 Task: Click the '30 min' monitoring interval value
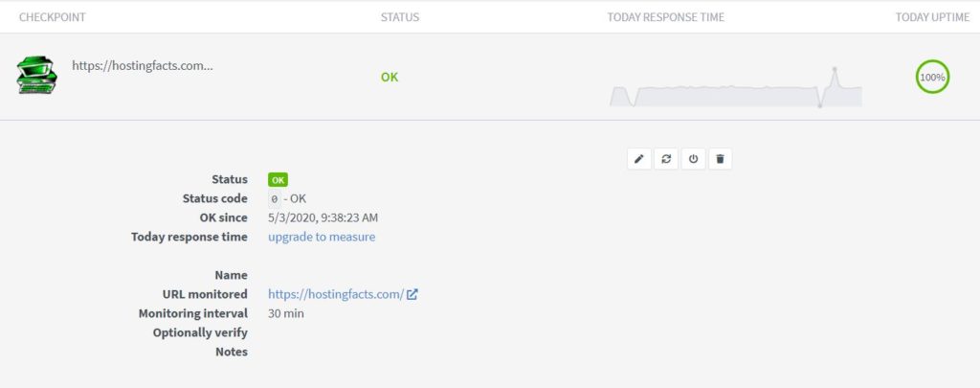point(286,313)
